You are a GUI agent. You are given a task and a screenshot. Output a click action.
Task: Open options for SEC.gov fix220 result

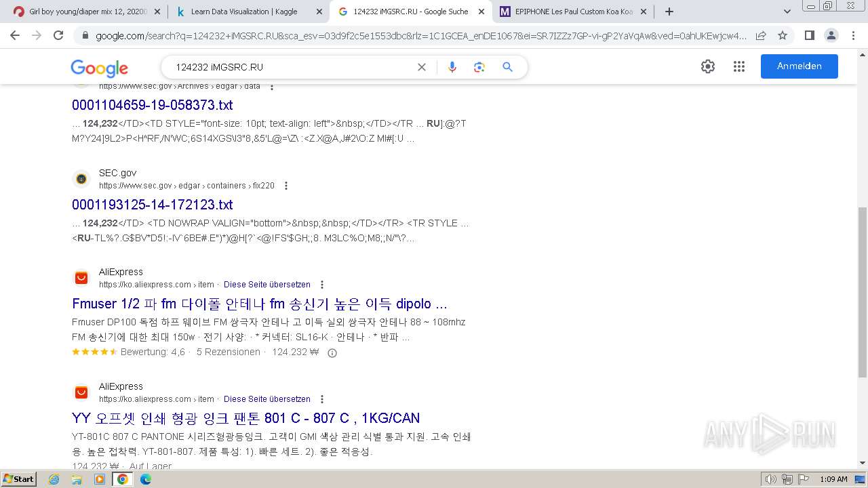[x=286, y=186]
